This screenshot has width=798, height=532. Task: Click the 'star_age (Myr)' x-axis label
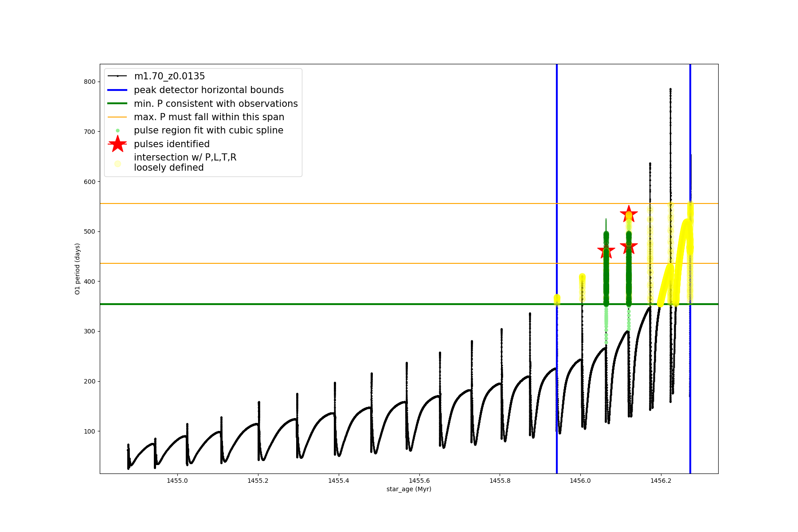409,489
